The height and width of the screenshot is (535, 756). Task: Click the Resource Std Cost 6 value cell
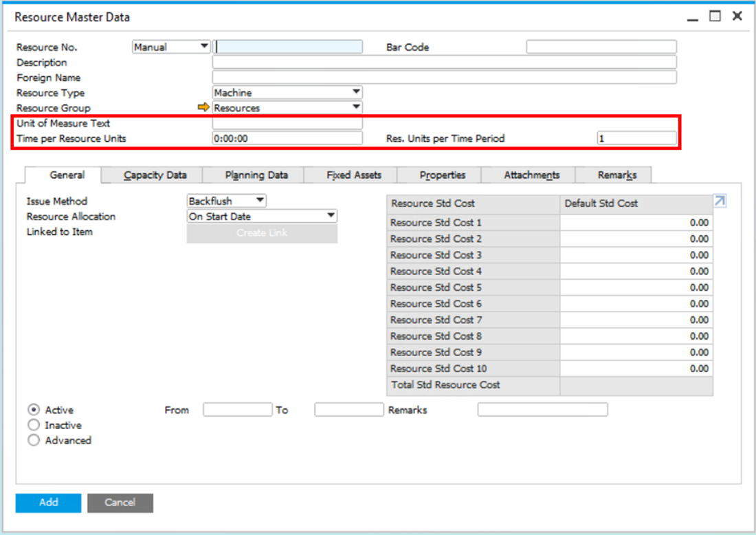(x=636, y=303)
